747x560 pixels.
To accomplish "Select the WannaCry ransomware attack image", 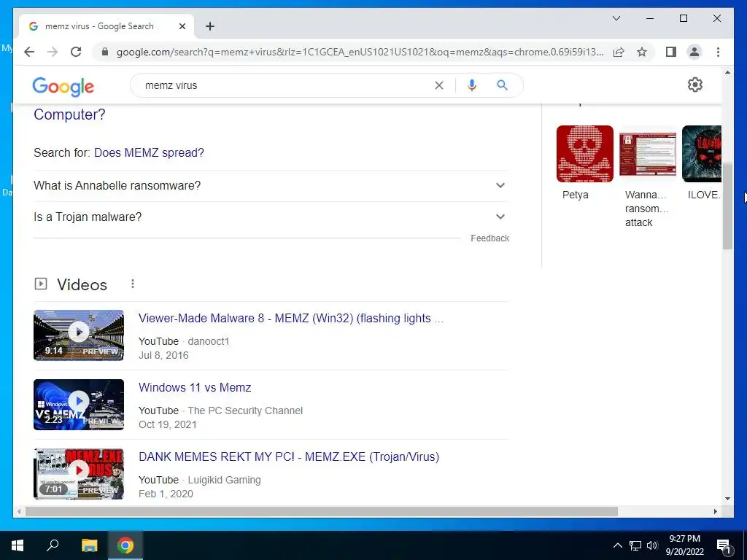I will point(648,154).
